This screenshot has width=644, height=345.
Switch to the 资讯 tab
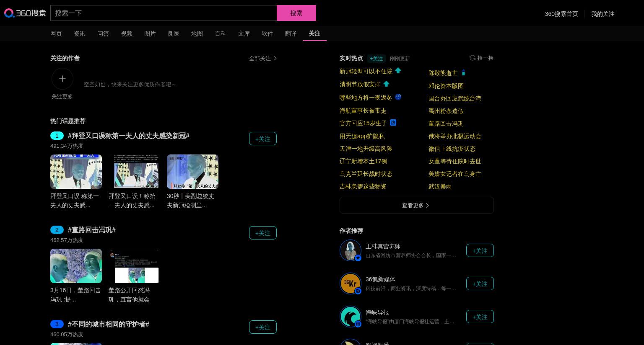tap(80, 33)
